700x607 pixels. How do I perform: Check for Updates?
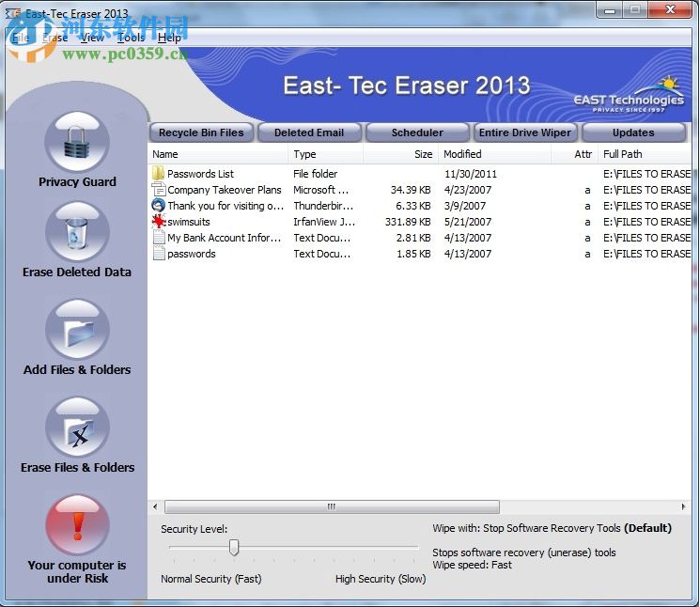tap(633, 132)
